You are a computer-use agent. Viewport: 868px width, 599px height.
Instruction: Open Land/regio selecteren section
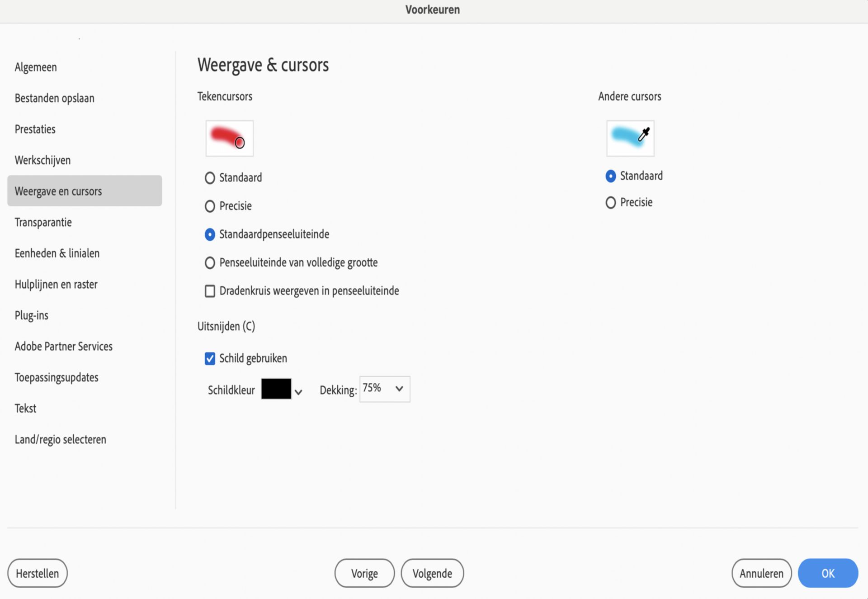point(85,439)
